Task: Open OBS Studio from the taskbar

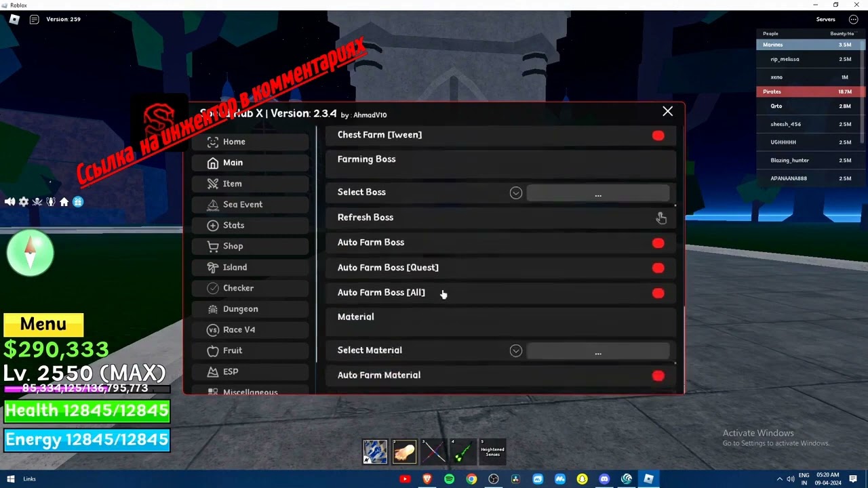Action: (494, 479)
